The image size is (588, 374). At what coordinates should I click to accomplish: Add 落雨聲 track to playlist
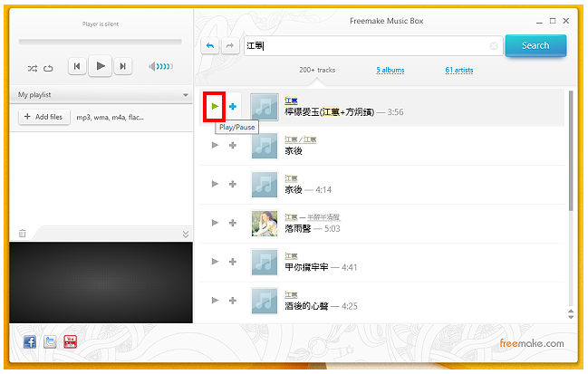coord(233,223)
